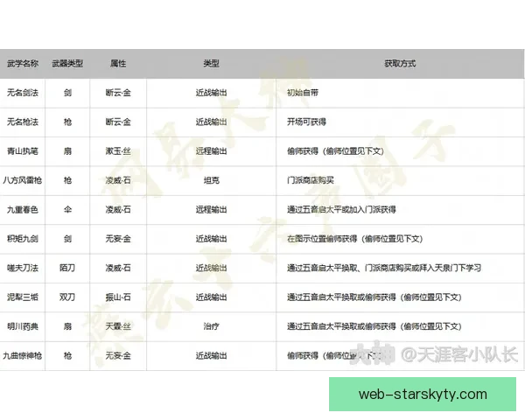The height and width of the screenshot is (420, 525).
Task: Click 近战输出 in the 无名剑法 row
Action: coord(211,93)
